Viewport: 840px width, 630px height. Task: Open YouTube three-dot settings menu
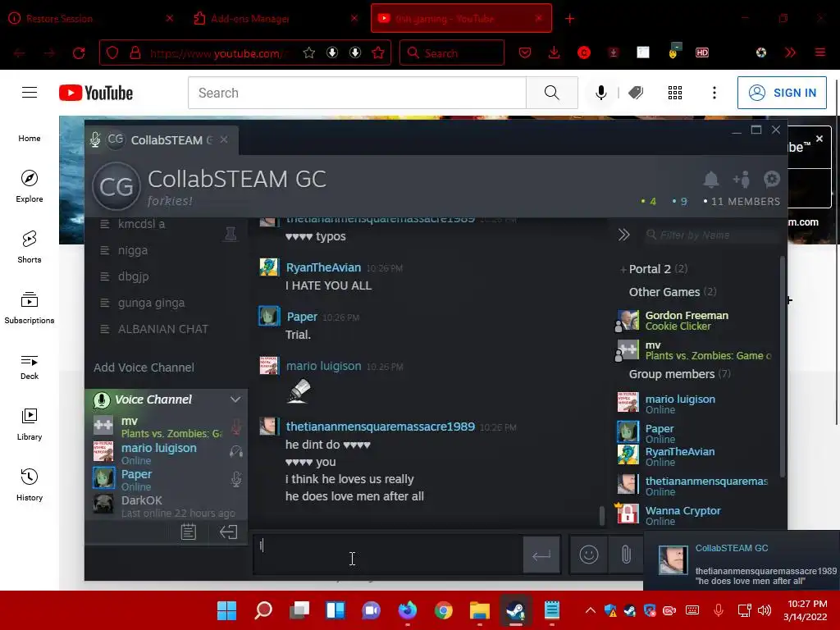(714, 93)
